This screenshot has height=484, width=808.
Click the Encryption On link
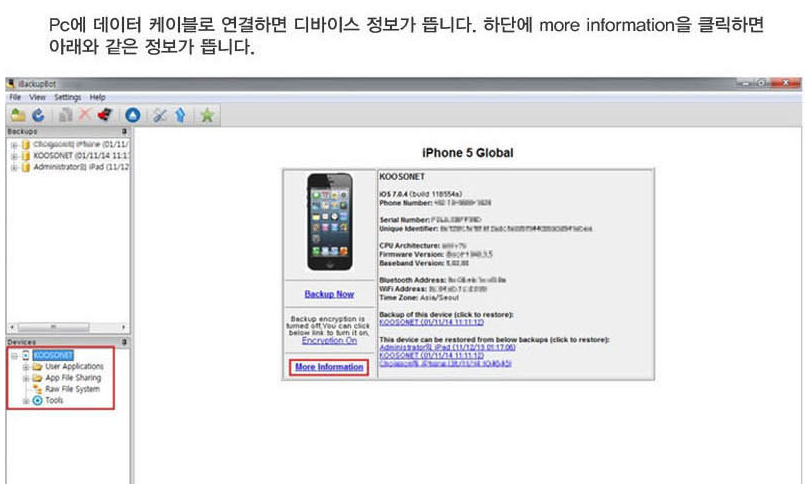pos(329,341)
